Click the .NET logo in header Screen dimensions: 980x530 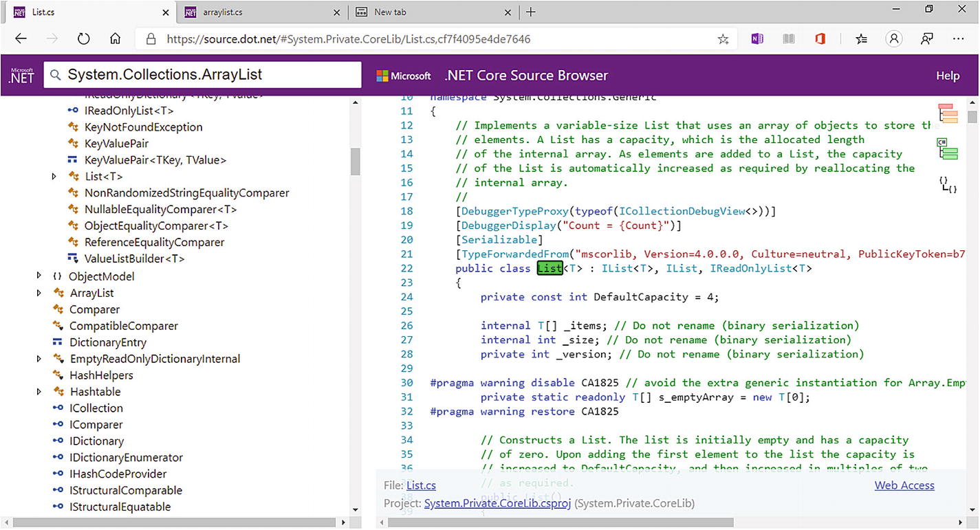point(21,76)
